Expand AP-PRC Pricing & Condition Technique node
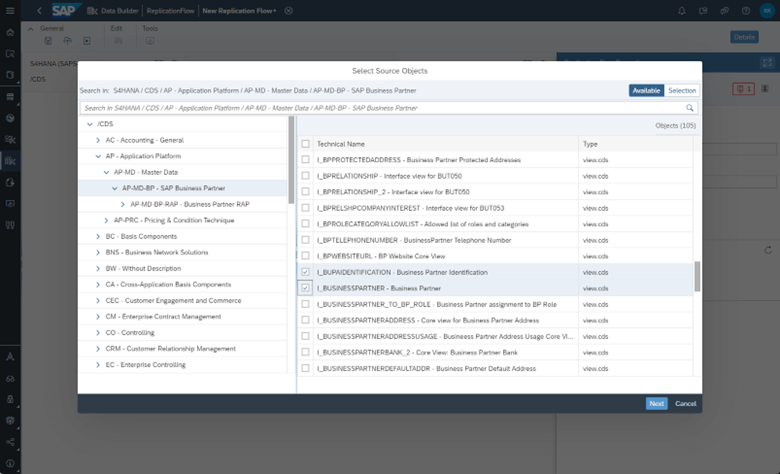Image resolution: width=780 pixels, height=474 pixels. point(106,220)
